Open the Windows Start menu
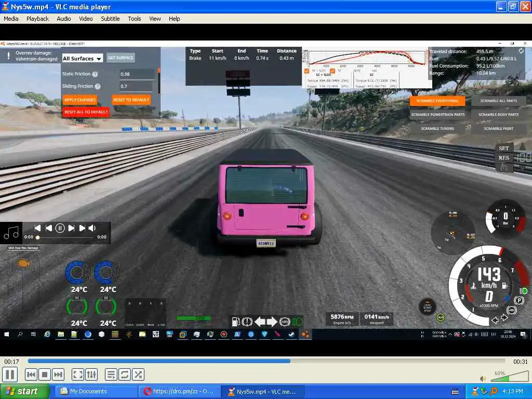Image resolution: width=532 pixels, height=399 pixels. [x=24, y=392]
